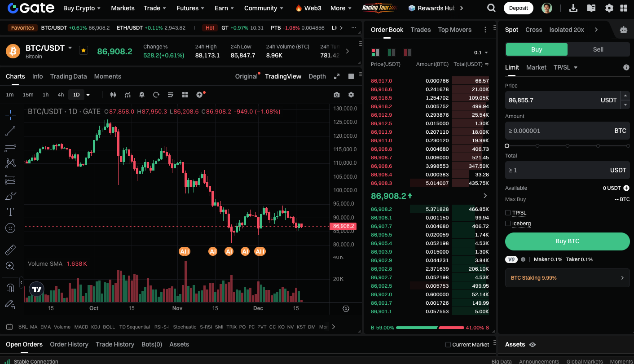Show asks-only order book view
634x364 pixels.
pos(408,53)
